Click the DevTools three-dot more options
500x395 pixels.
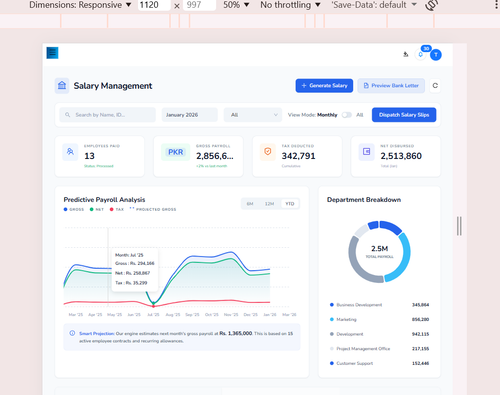click(x=497, y=5)
